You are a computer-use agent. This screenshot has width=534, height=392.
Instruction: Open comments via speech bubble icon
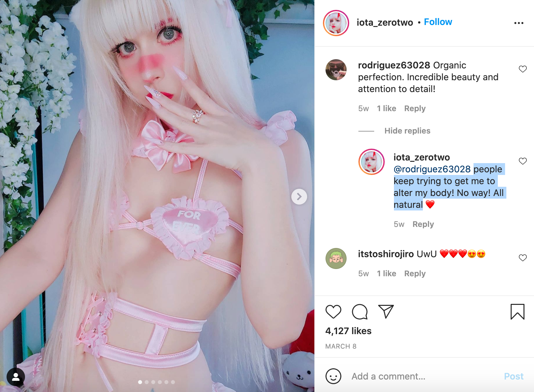pyautogui.click(x=359, y=311)
